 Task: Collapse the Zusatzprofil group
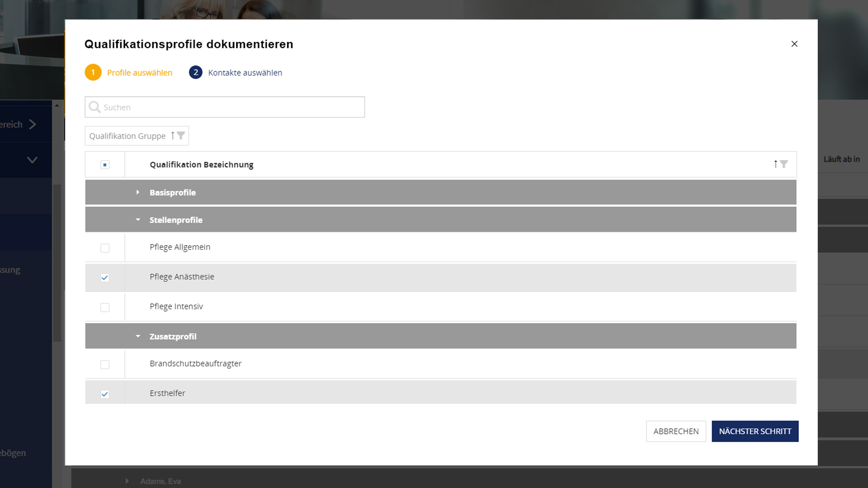[x=138, y=337]
